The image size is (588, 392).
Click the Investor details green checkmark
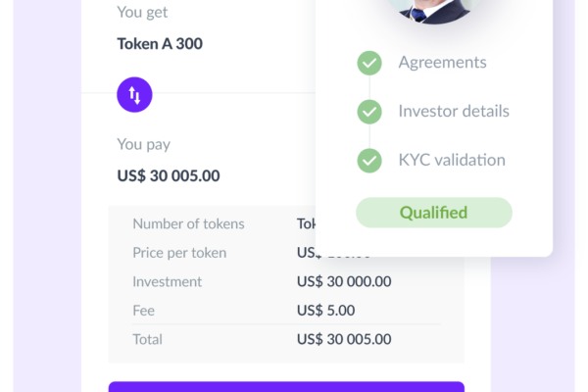click(x=369, y=112)
